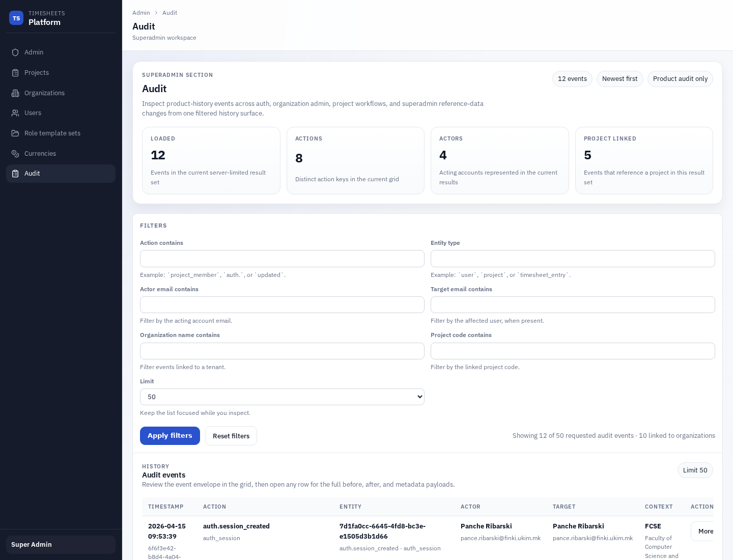Open the Limit dropdown showing 50
This screenshot has width=733, height=560.
click(x=282, y=397)
